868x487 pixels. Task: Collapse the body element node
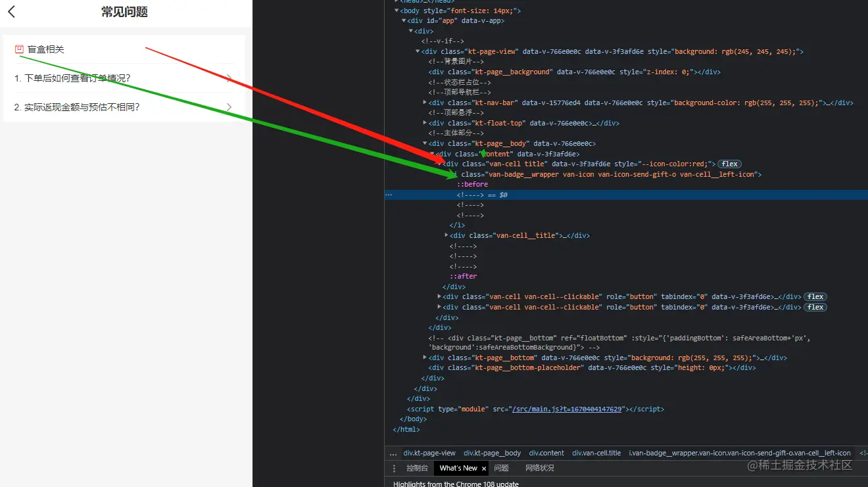[x=397, y=11]
